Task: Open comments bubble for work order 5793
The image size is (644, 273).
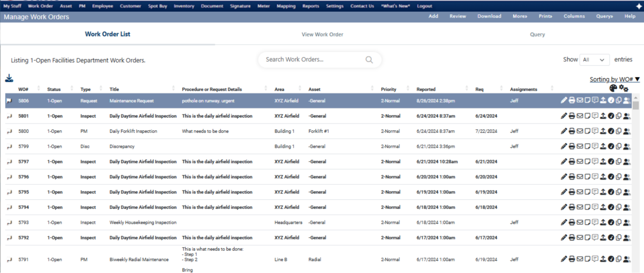Action: coord(595,222)
